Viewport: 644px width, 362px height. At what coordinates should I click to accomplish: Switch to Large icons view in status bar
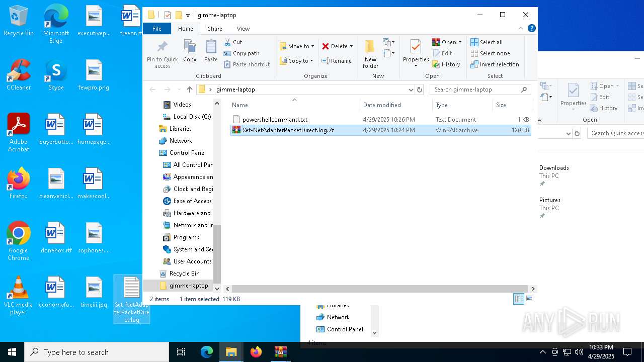pyautogui.click(x=529, y=299)
